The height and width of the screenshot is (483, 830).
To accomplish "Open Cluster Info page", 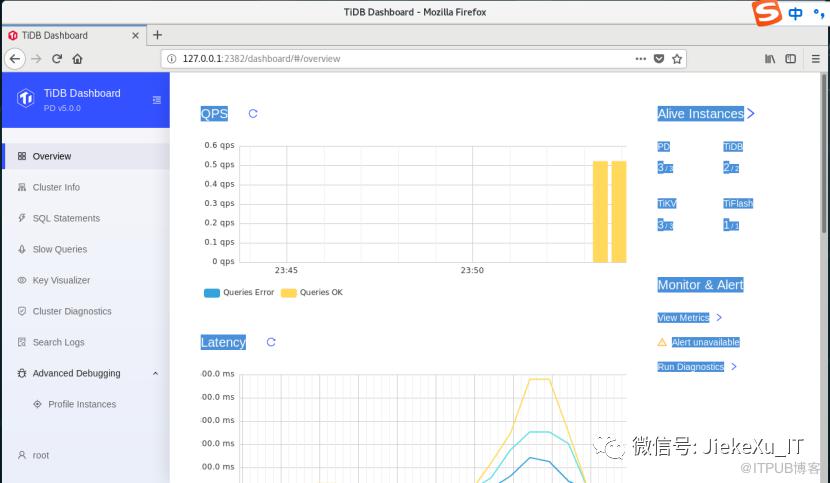I will pos(56,187).
